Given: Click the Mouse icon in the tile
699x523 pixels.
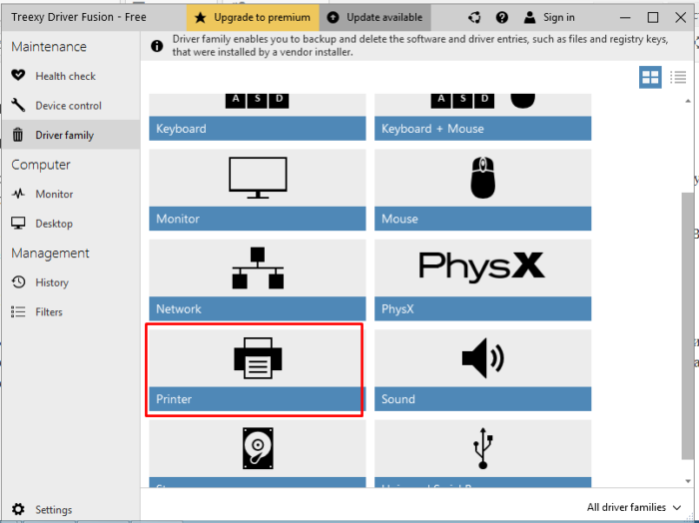Looking at the screenshot, I should 483,177.
